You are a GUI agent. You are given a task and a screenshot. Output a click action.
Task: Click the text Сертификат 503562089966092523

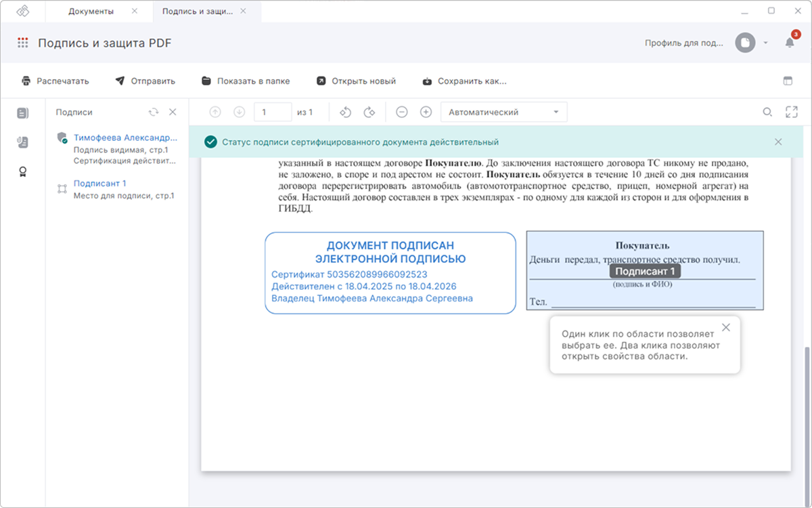(349, 275)
